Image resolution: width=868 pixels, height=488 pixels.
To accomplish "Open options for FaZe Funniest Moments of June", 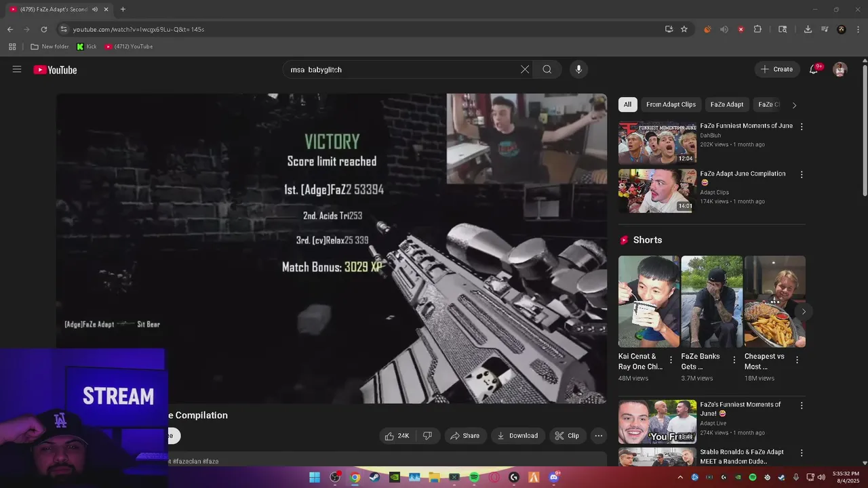I will pos(802,127).
